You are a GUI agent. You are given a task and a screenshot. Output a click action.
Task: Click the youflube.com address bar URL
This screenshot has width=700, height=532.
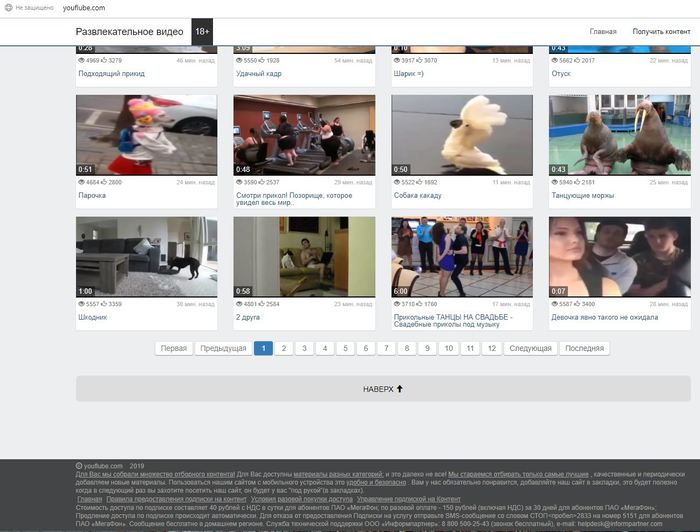[x=84, y=7]
